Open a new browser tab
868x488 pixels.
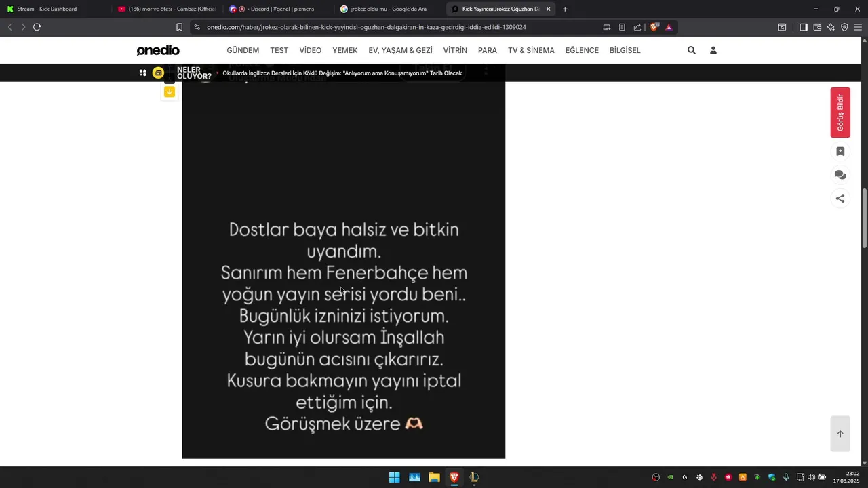click(x=565, y=9)
